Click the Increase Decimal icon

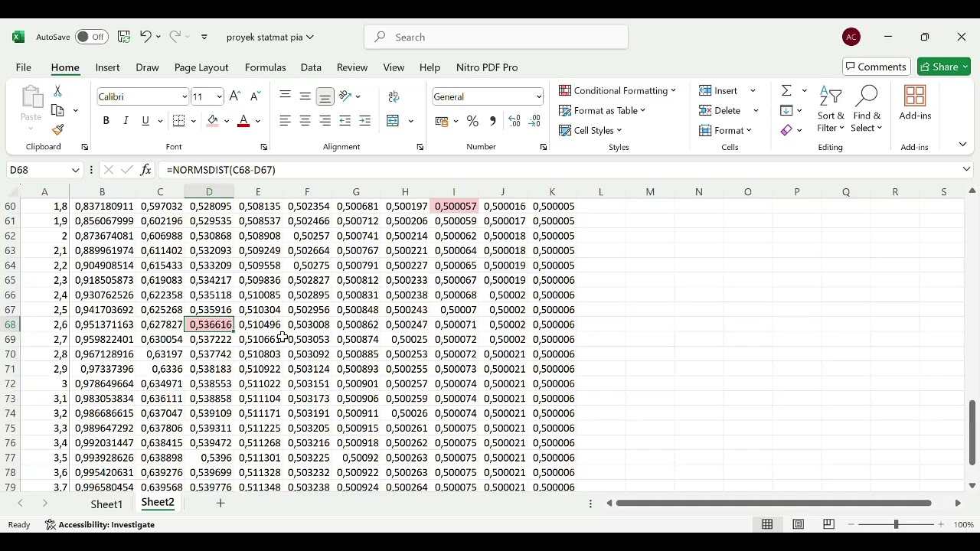(514, 121)
